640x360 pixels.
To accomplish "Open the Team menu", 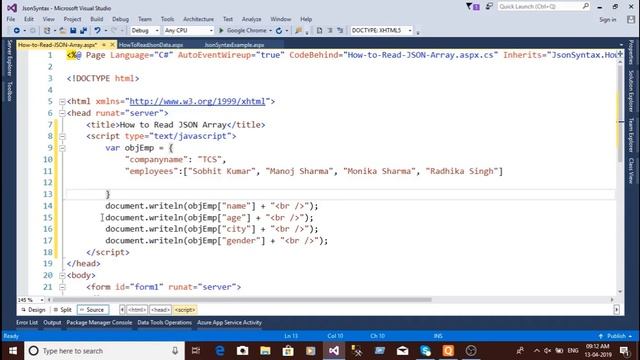I will 144,19.
